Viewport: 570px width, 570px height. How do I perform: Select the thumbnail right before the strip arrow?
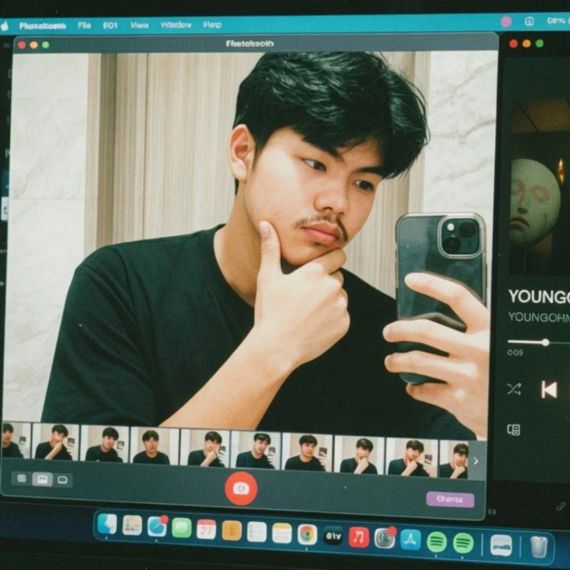[x=454, y=459]
